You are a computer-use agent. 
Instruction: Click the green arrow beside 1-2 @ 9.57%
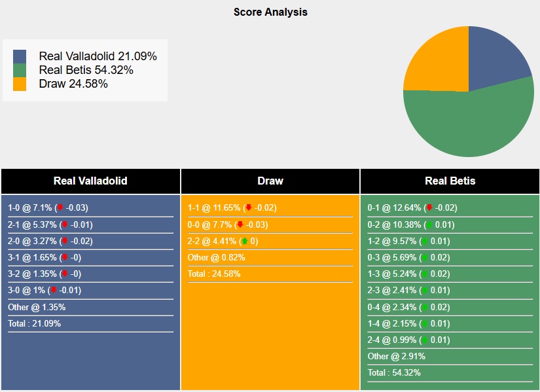(425, 241)
